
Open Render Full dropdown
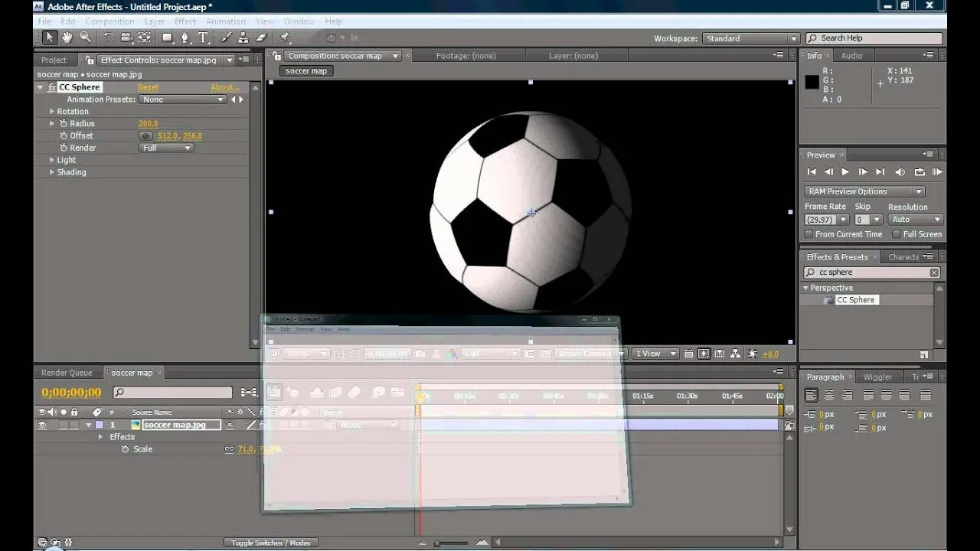[166, 148]
